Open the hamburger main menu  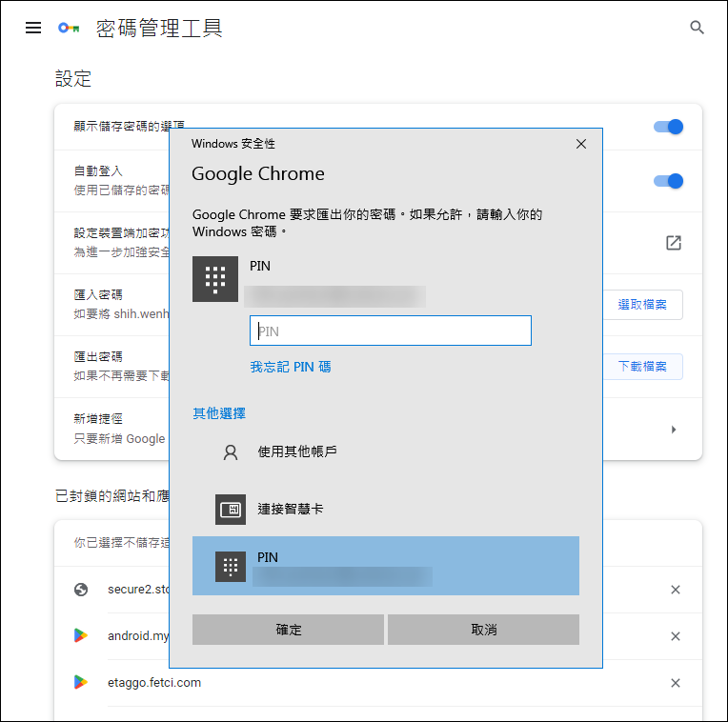point(33,28)
